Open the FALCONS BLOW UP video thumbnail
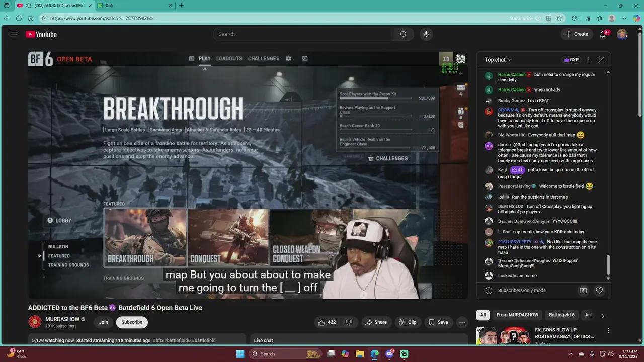The width and height of the screenshot is (644, 362). pos(504,336)
